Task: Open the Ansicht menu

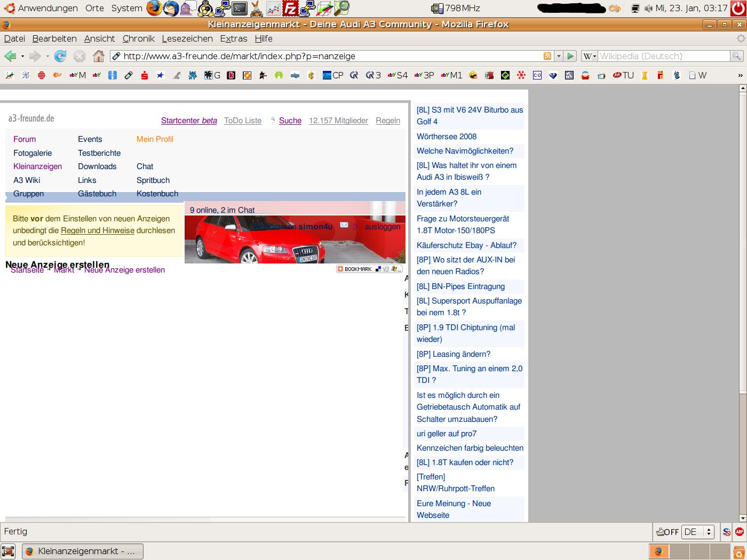Action: point(99,38)
